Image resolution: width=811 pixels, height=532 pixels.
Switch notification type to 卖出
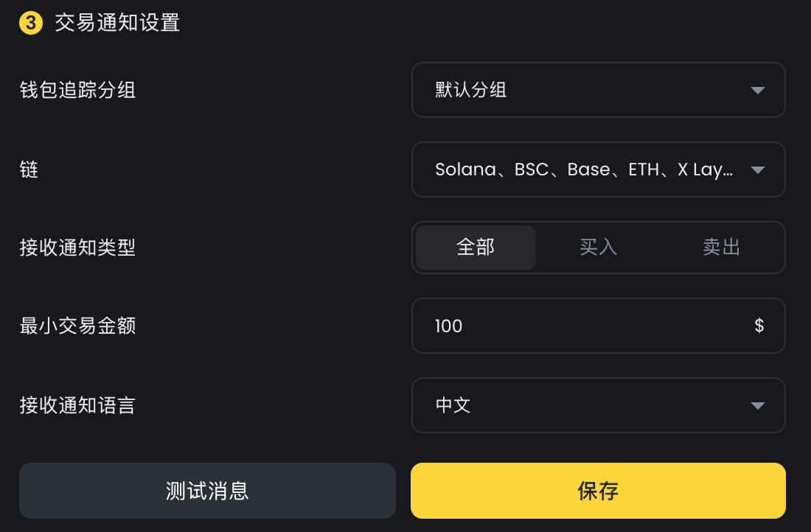coord(721,248)
